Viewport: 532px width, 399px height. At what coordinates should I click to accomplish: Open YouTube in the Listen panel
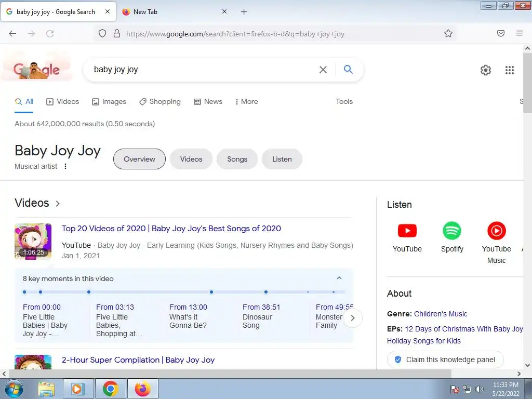tap(407, 237)
